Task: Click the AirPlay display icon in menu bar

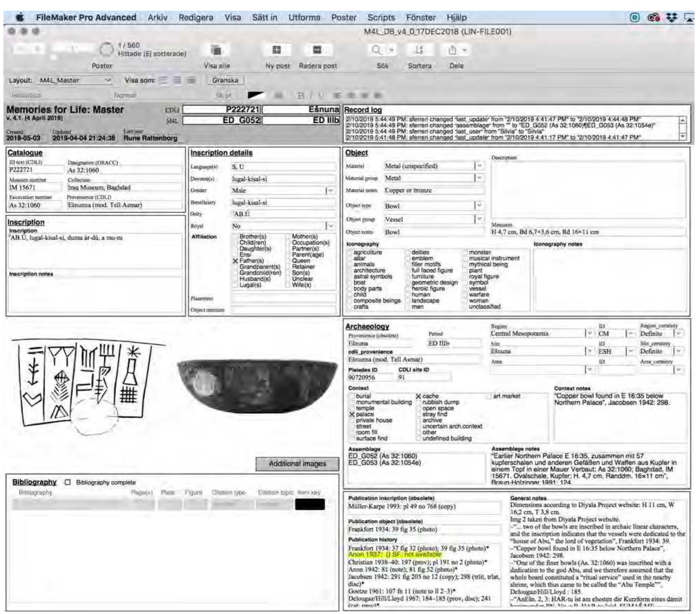Action: pos(689,17)
